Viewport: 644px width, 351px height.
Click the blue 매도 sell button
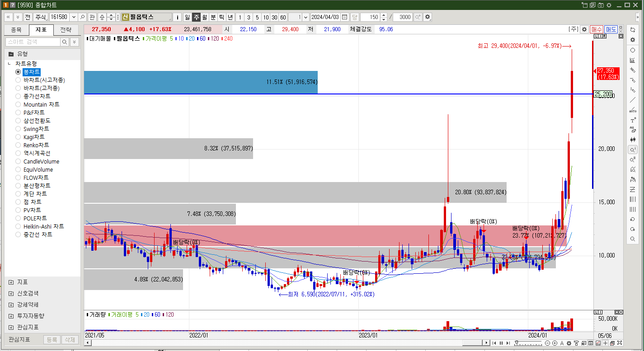[x=611, y=29]
